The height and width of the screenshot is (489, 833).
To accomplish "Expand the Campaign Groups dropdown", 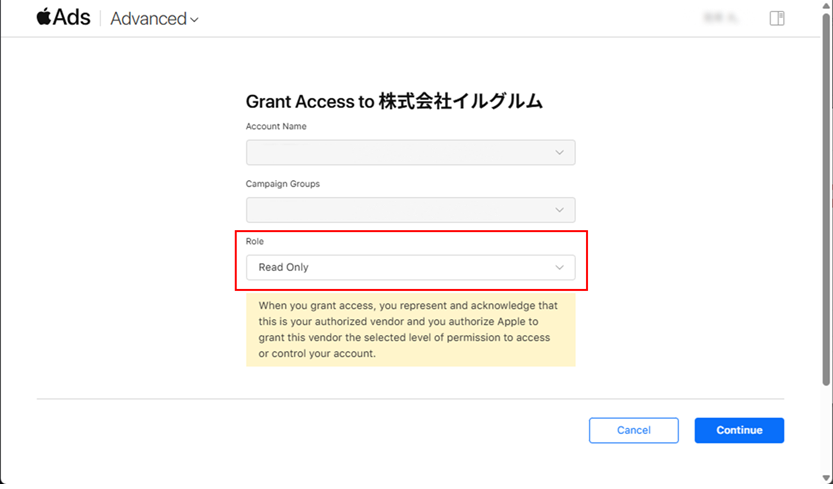I will 410,210.
